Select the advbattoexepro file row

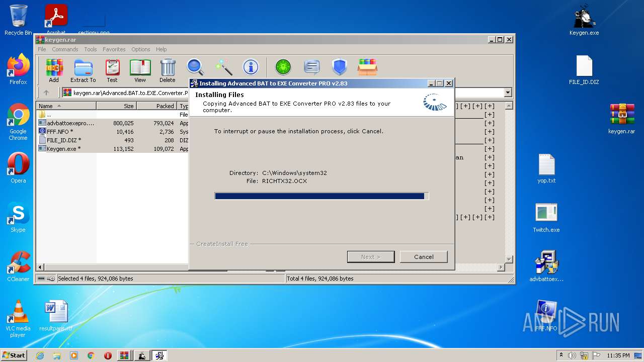(113, 123)
